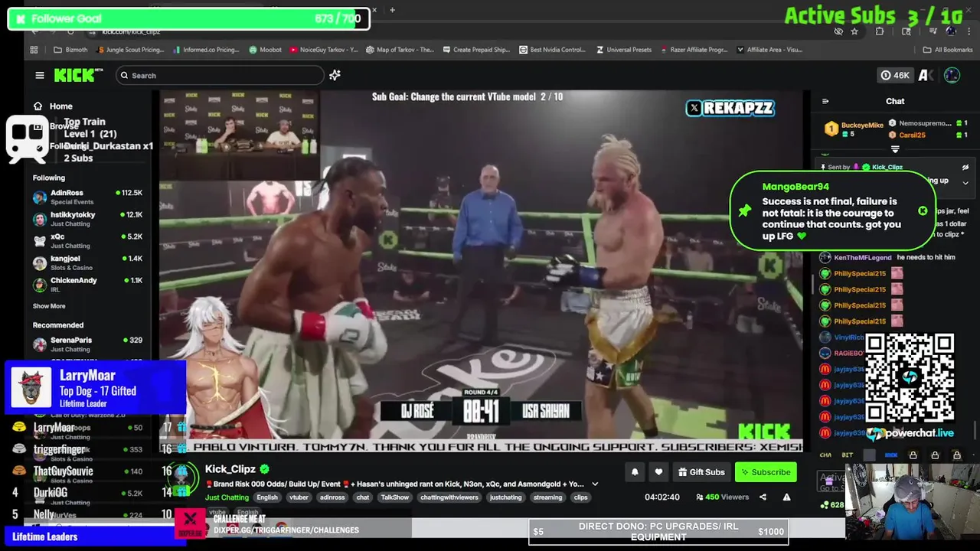Select the clips tag
Screen dimensions: 980x551
click(x=581, y=497)
